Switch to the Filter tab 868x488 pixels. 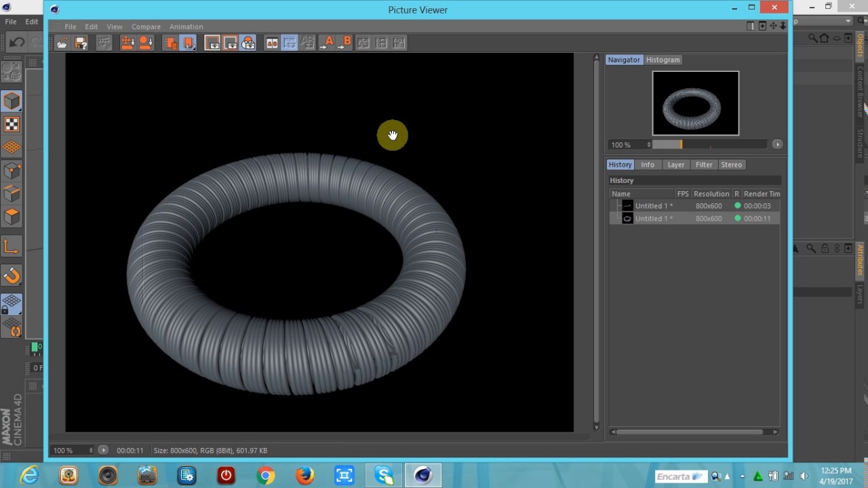704,165
